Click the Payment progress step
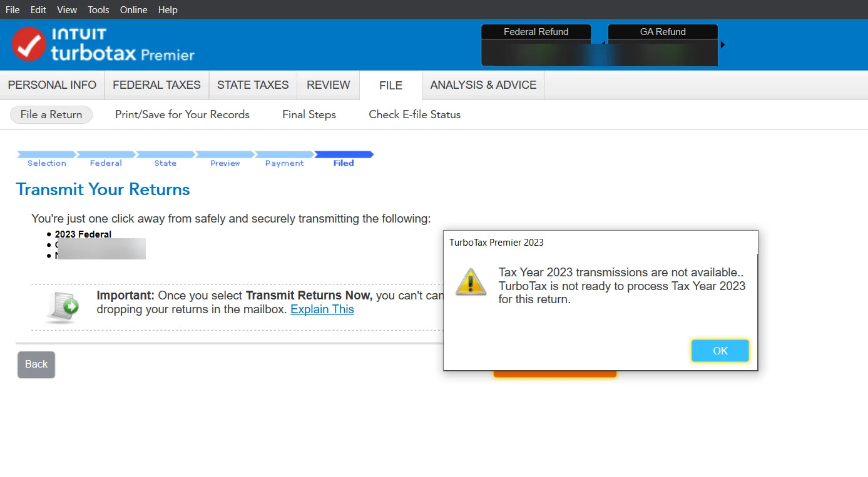This screenshot has height=477, width=868. (x=284, y=159)
